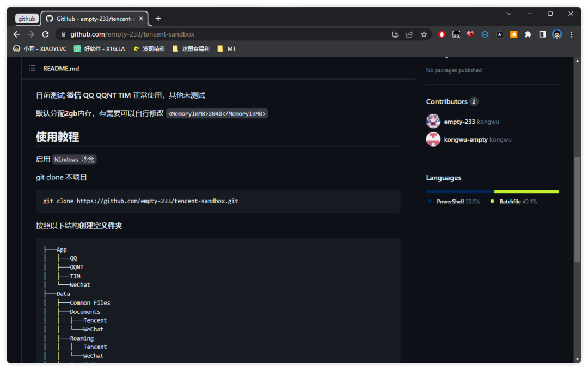Reload the page
Viewport: 588px width, 370px height.
(x=45, y=34)
